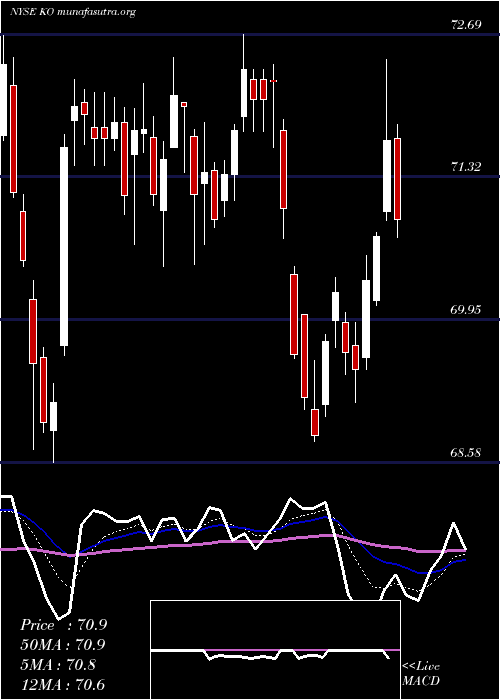Click the NYSE KO munafasutra.org title text
Image resolution: width=500 pixels, height=700 pixels.
pos(73,12)
